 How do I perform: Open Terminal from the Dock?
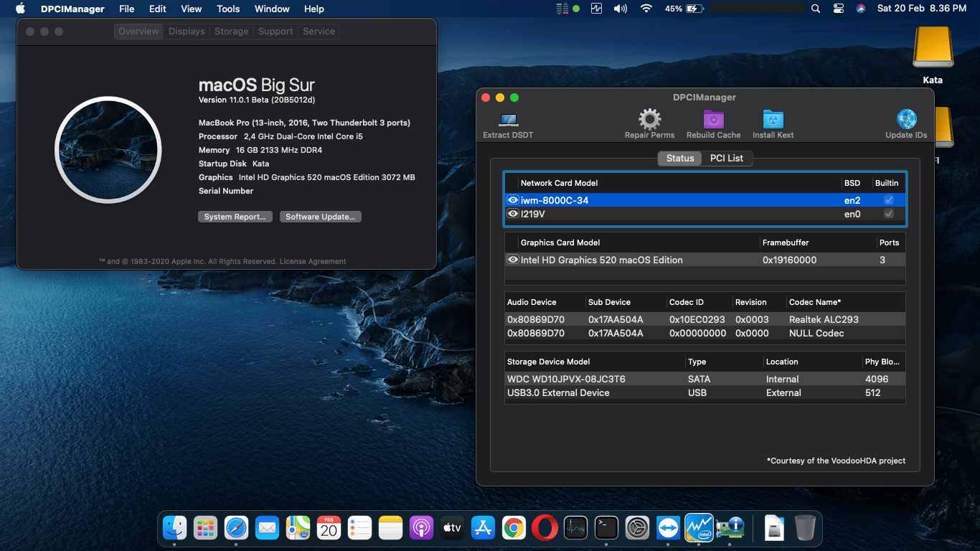[606, 528]
